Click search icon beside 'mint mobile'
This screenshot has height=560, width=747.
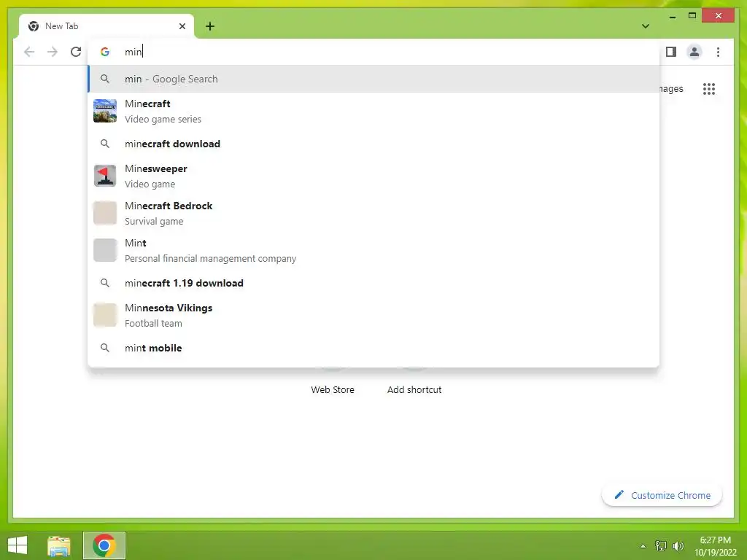(105, 348)
